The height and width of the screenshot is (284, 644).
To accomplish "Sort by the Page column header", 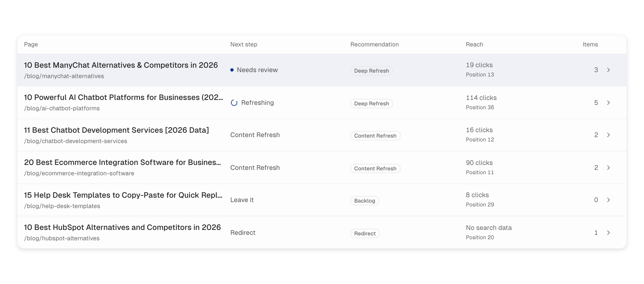I will (x=31, y=44).
